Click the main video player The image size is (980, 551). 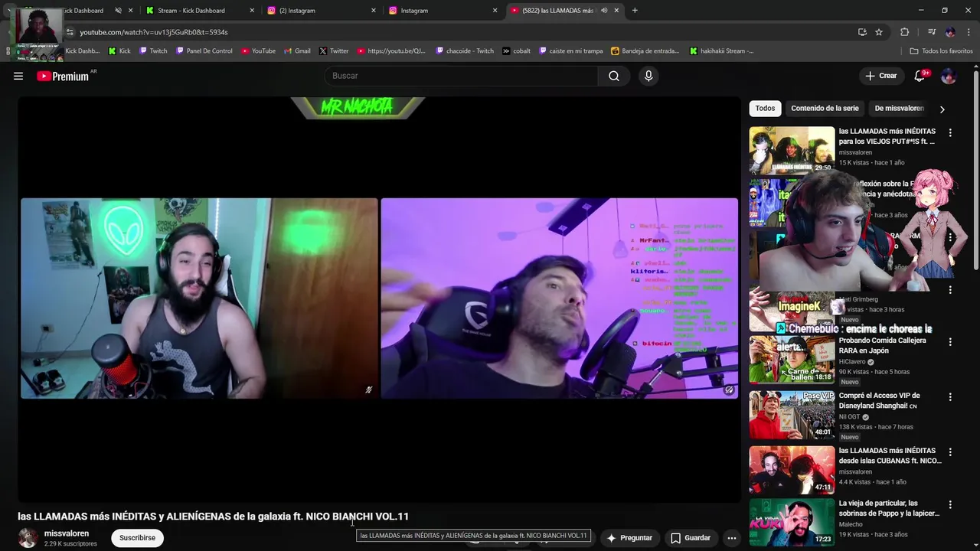(x=379, y=298)
